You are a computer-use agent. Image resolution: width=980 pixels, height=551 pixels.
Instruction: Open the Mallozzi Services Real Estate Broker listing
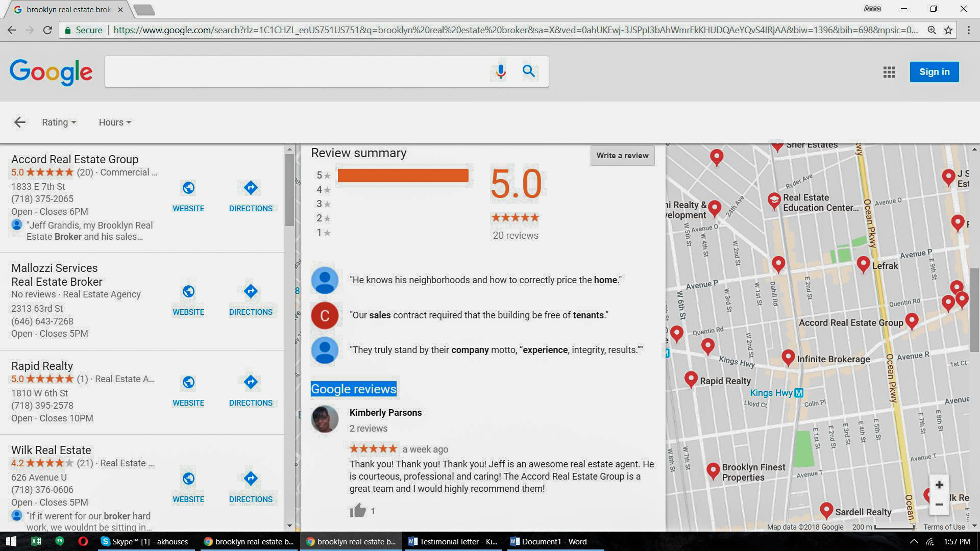tap(57, 275)
